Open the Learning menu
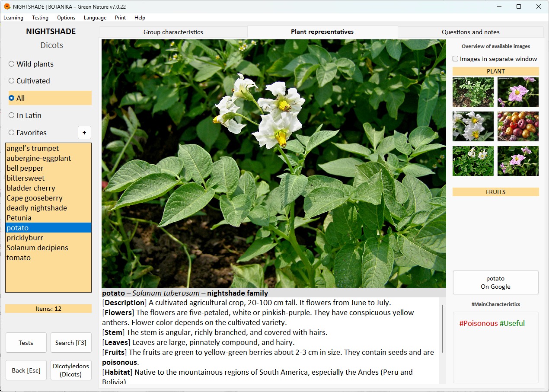 pos(13,18)
